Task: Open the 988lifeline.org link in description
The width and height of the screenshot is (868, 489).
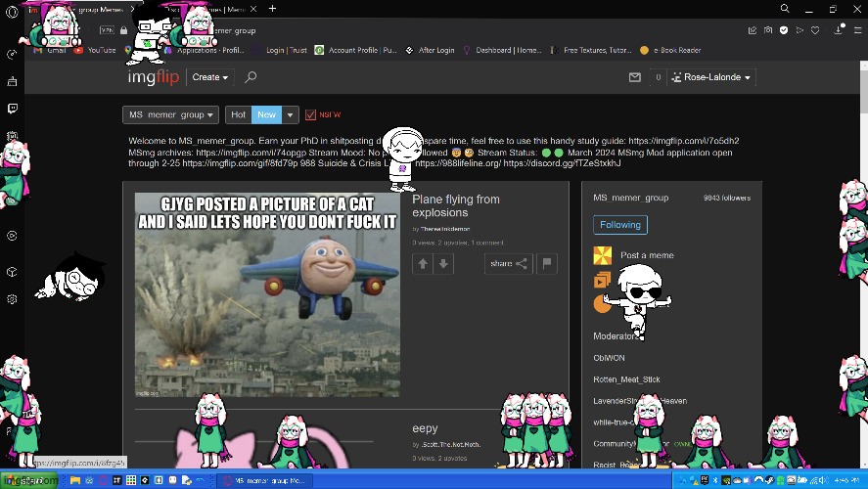Action: coord(458,163)
